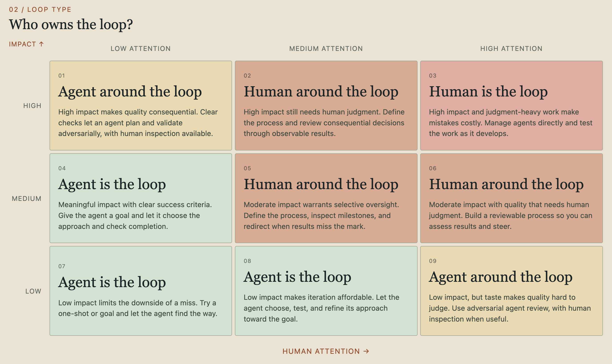Click the 'IMPACT ↑' axis label
This screenshot has height=364, width=612.
[x=26, y=44]
